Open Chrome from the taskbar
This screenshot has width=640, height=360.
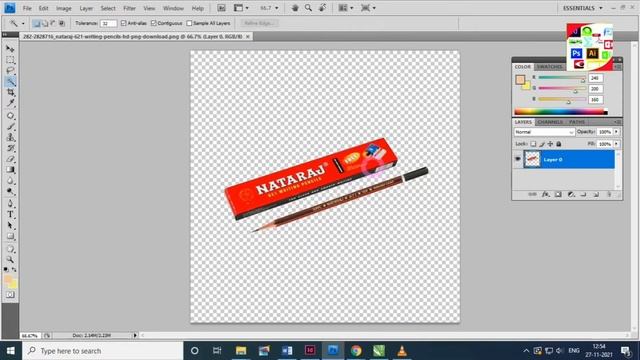[356, 351]
